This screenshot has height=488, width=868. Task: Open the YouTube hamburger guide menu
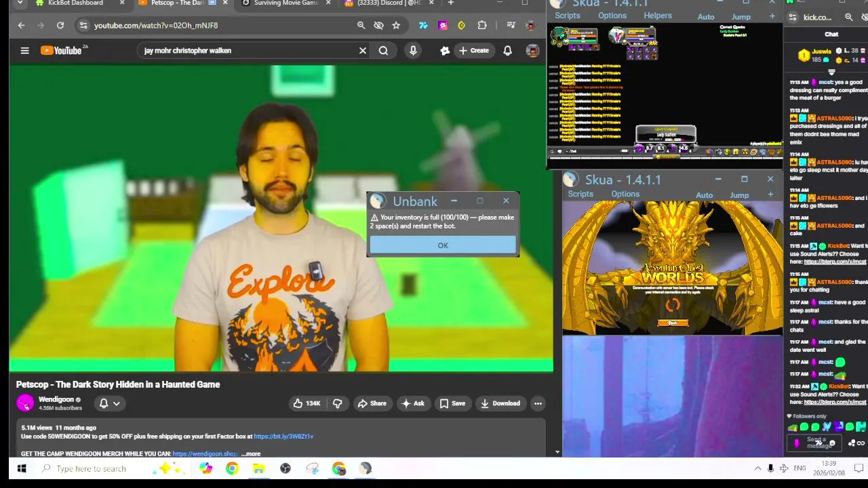click(24, 50)
